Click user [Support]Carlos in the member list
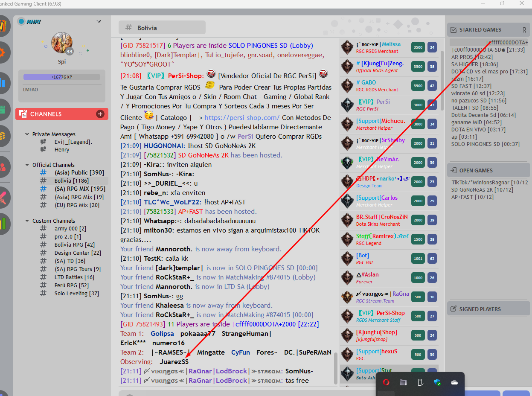 pos(377,198)
